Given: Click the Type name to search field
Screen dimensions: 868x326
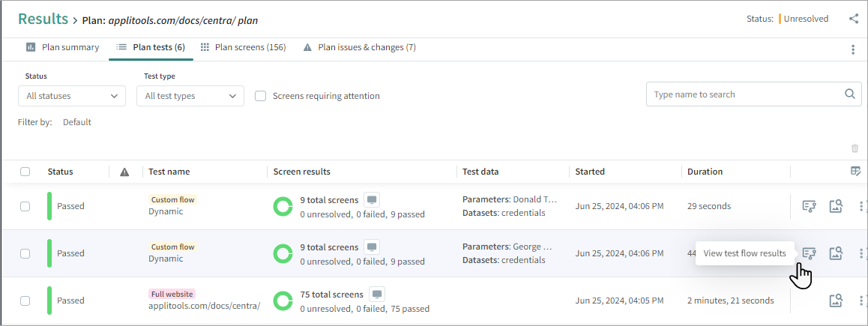Looking at the screenshot, I should (742, 94).
